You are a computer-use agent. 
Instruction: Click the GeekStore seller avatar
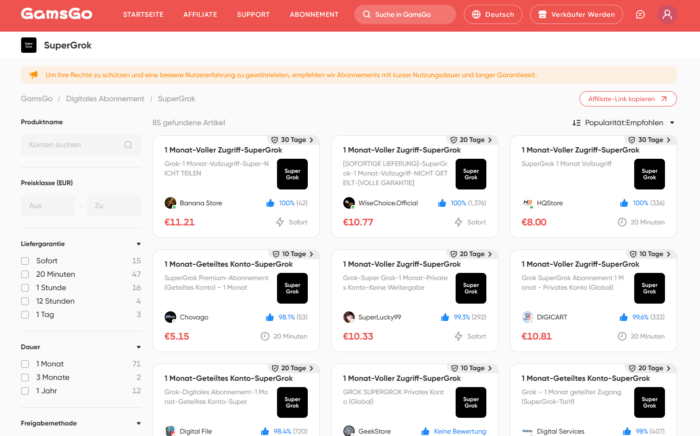(x=349, y=431)
